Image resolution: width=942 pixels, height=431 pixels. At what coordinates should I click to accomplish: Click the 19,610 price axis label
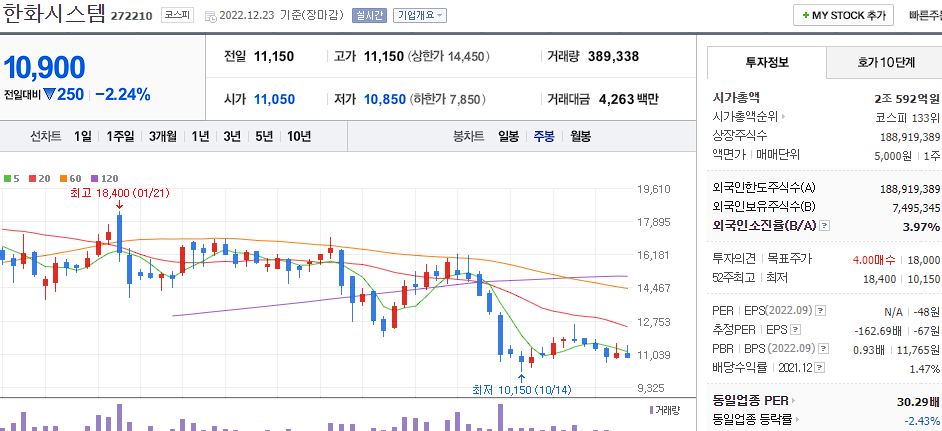(654, 189)
